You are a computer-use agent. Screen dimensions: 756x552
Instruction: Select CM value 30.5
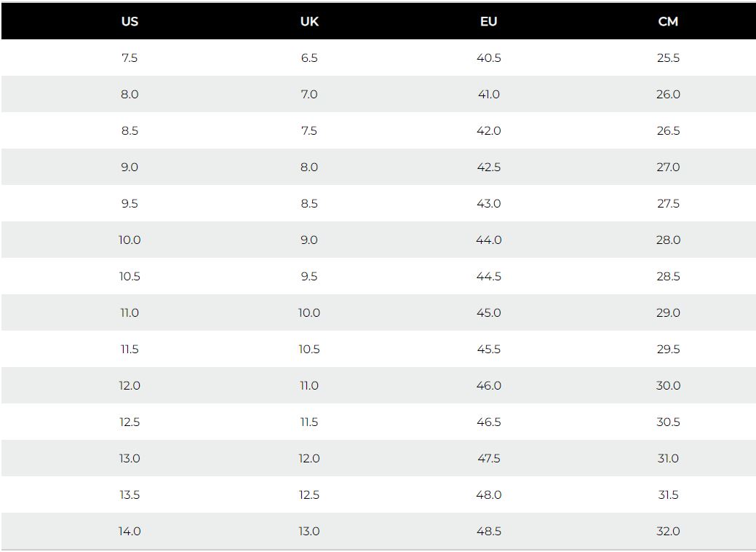668,422
